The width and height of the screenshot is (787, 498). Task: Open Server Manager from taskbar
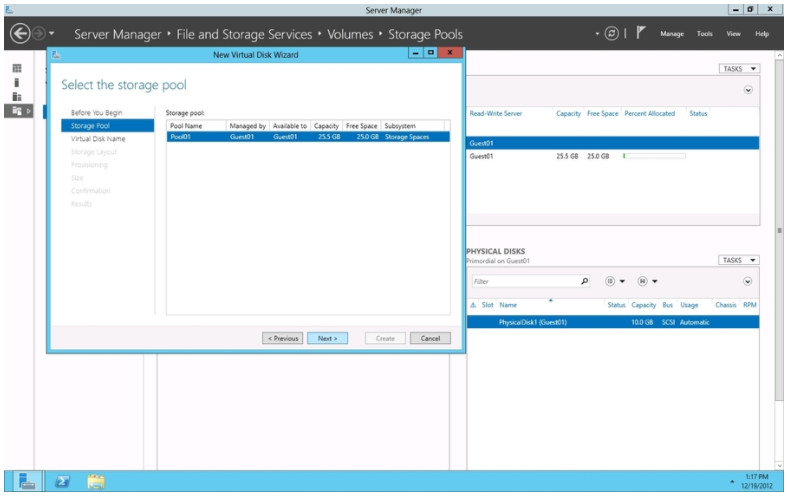(27, 481)
